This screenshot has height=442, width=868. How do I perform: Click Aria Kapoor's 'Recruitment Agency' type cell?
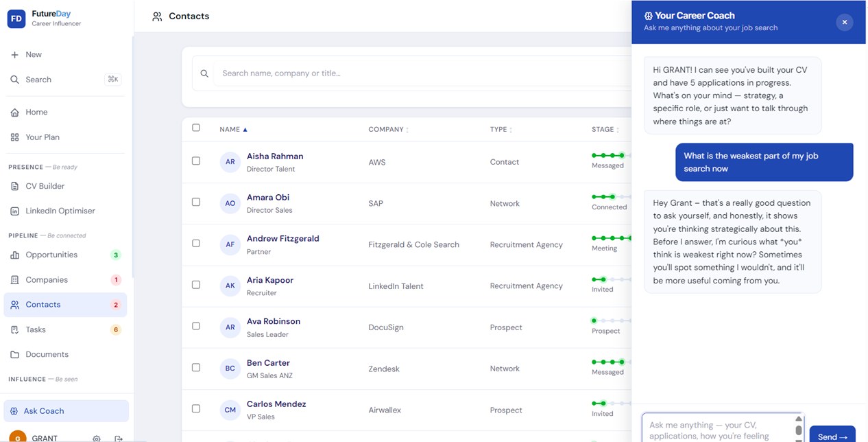[x=526, y=286]
